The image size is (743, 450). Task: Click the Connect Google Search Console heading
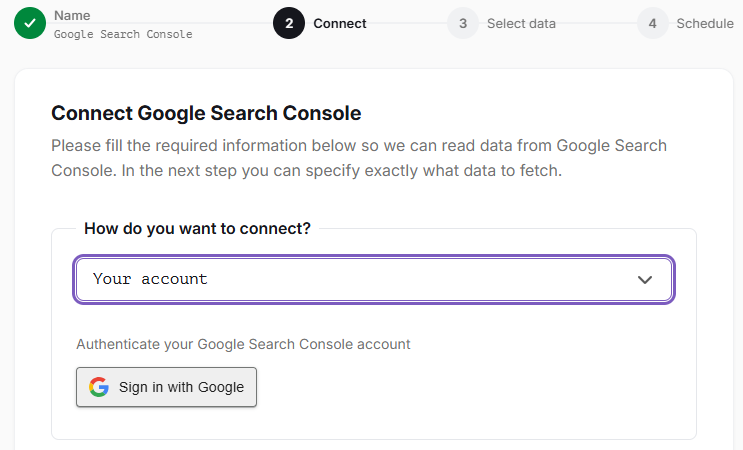(x=206, y=113)
